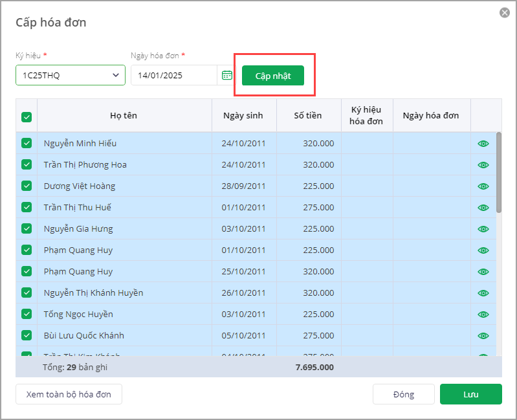Preview invoice for Dương Việt Hoàng

pyautogui.click(x=483, y=186)
